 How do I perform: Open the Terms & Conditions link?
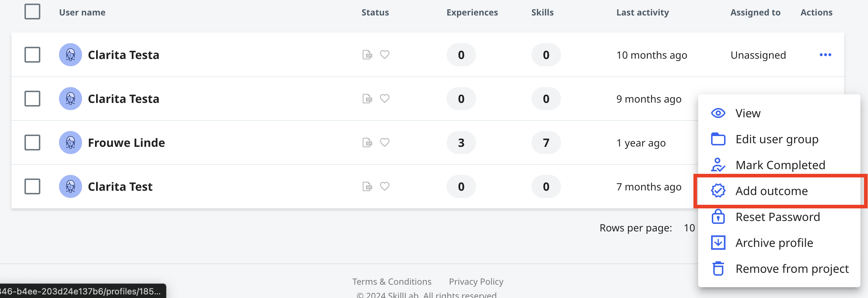392,281
